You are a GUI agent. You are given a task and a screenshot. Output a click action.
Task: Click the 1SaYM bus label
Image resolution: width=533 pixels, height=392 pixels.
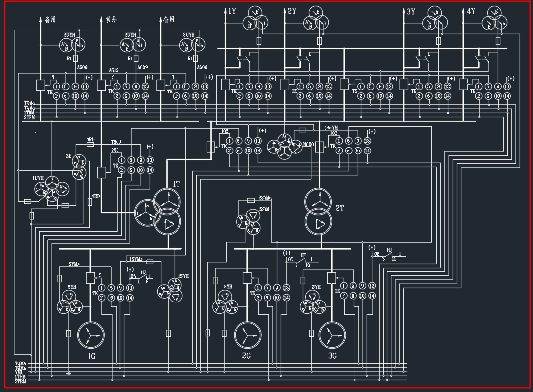331,128
